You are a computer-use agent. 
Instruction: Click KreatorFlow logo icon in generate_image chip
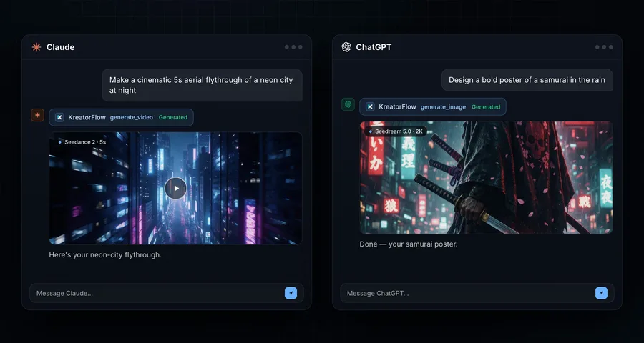[x=370, y=106]
